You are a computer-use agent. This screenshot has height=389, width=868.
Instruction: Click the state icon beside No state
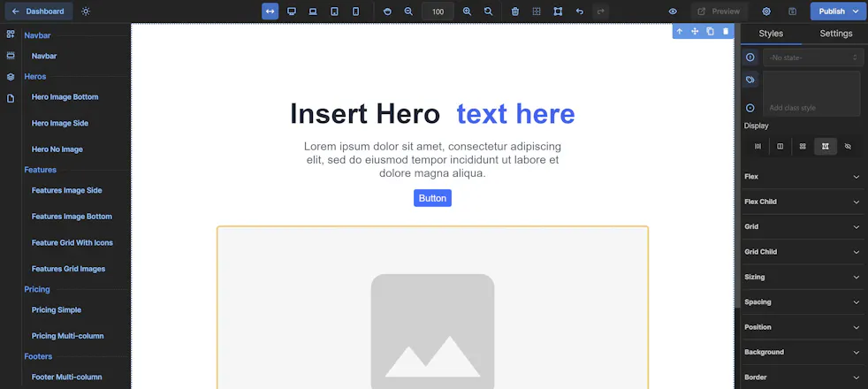[x=750, y=57]
